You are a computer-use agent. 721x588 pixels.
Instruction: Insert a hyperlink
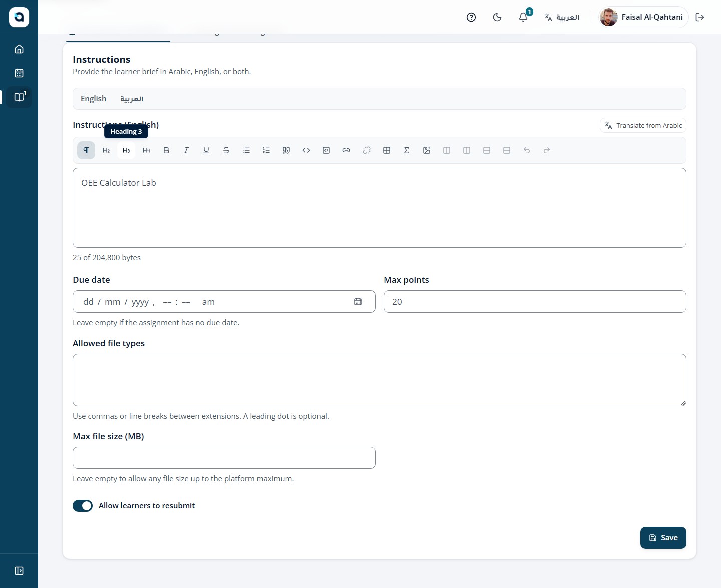(346, 150)
